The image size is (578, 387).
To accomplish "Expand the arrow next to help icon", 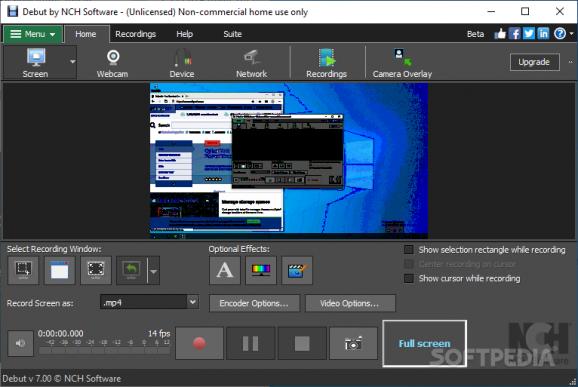I will click(x=571, y=34).
